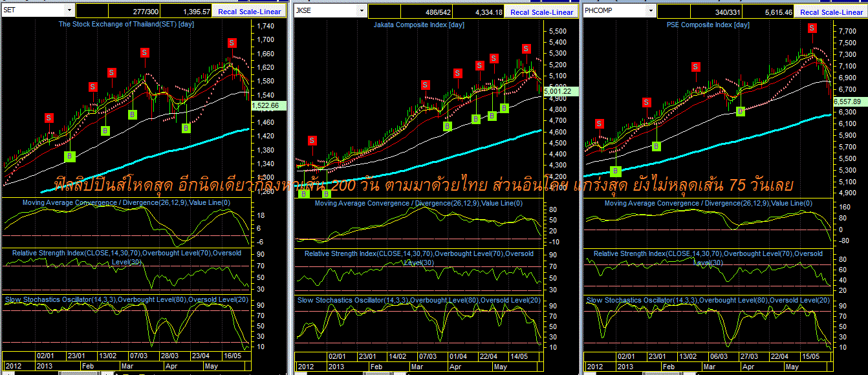Click the topmost red S sell marker in PHCOMP chart
Viewport: 868px width, 375px height.
pos(812,28)
